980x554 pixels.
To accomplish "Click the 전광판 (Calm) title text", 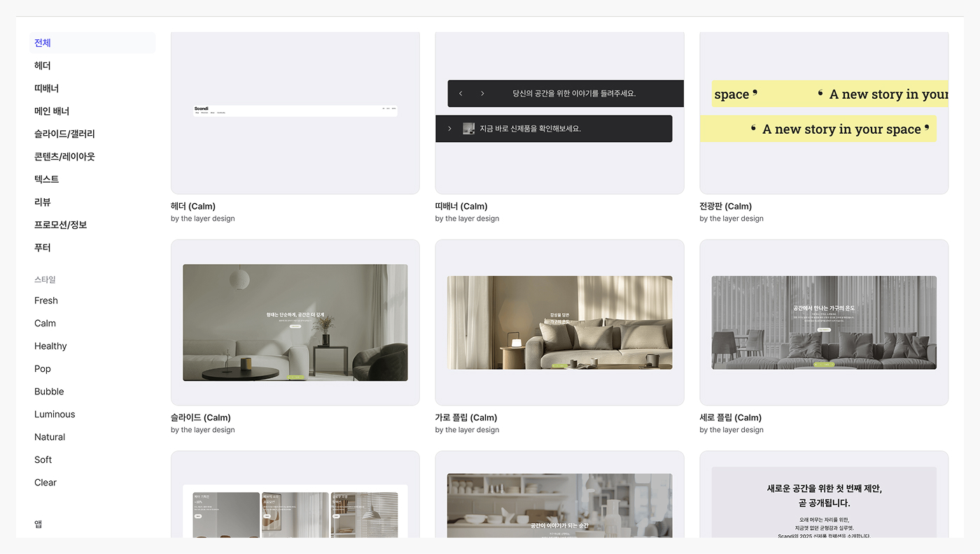I will [726, 207].
